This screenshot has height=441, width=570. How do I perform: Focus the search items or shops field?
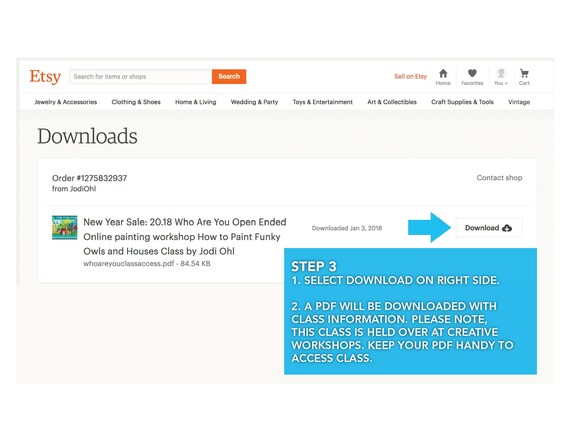pos(141,76)
